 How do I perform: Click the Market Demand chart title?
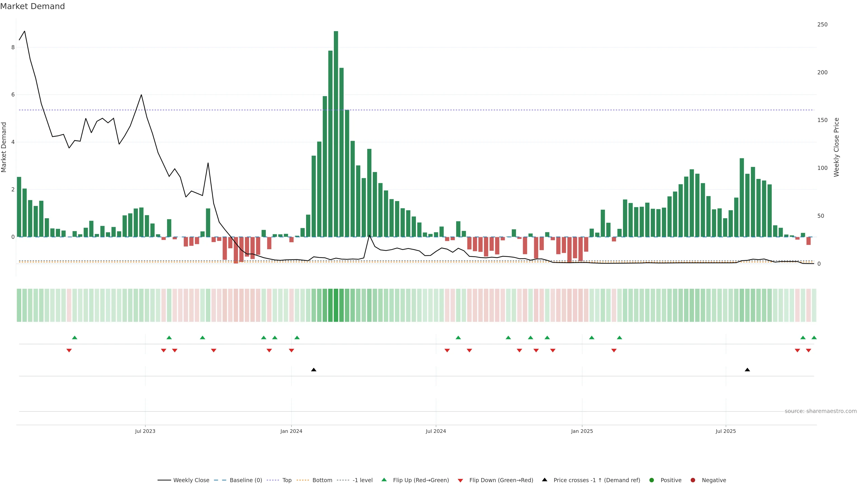tap(32, 6)
